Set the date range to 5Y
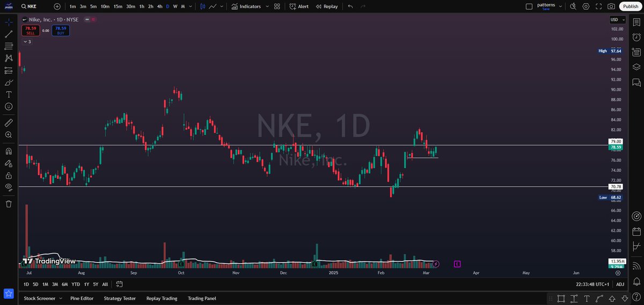This screenshot has width=644, height=305. (95, 284)
